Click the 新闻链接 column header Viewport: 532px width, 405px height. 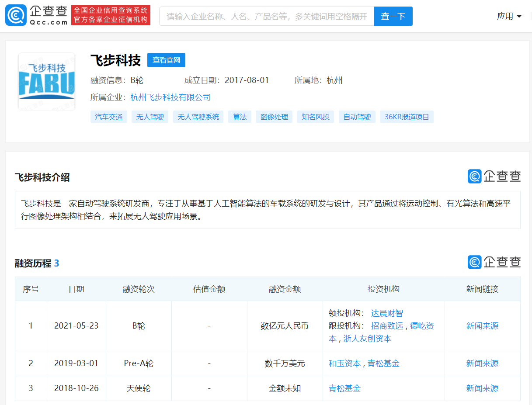tap(483, 289)
